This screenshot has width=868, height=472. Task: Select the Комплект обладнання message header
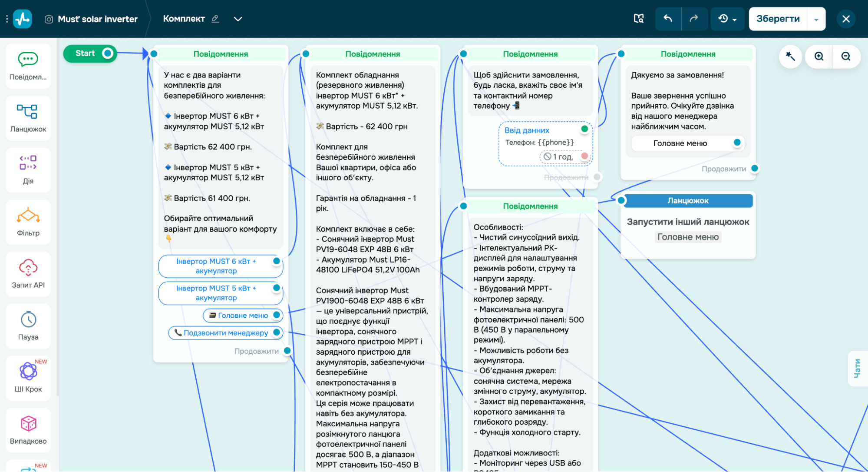[x=373, y=54]
